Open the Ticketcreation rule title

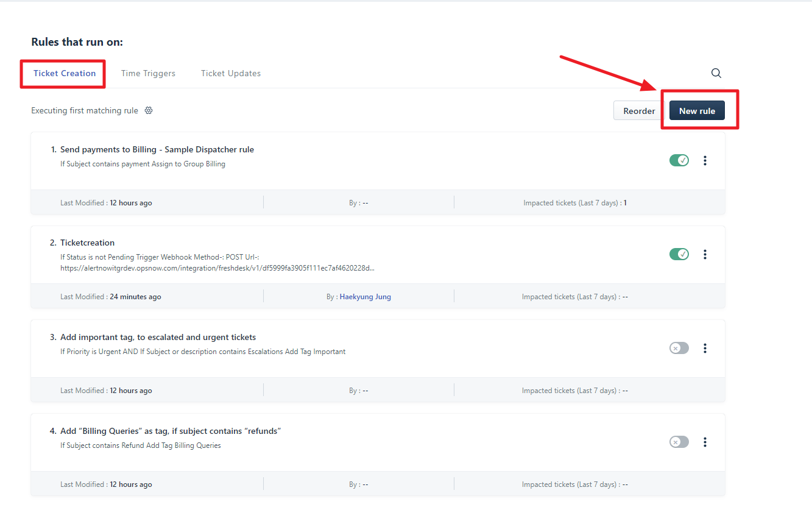click(x=87, y=243)
